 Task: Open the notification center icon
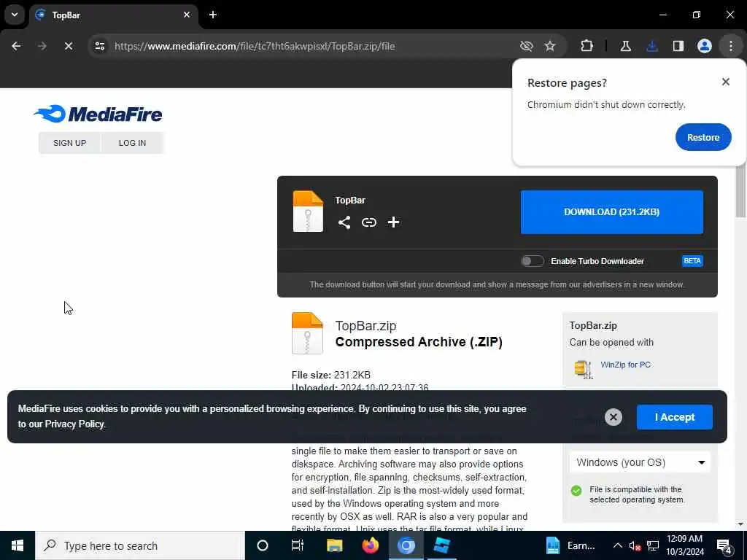(x=724, y=545)
